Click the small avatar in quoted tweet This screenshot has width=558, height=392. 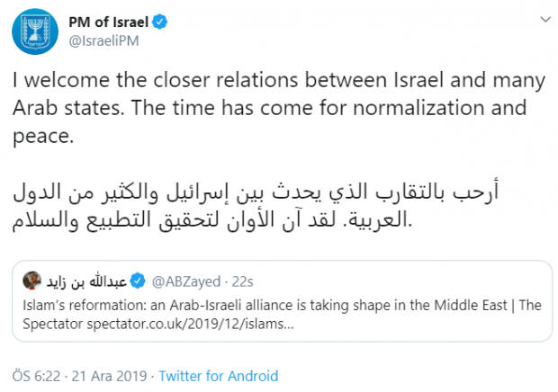32,281
